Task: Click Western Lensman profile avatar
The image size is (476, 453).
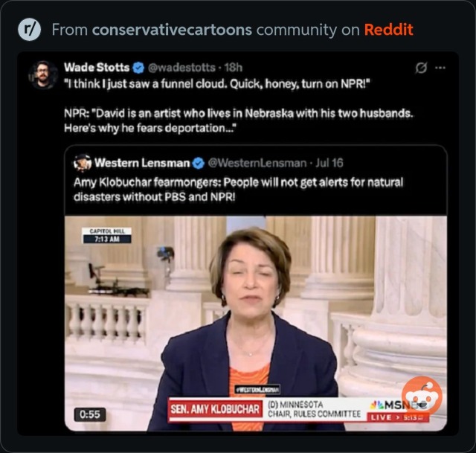Action: [x=83, y=163]
